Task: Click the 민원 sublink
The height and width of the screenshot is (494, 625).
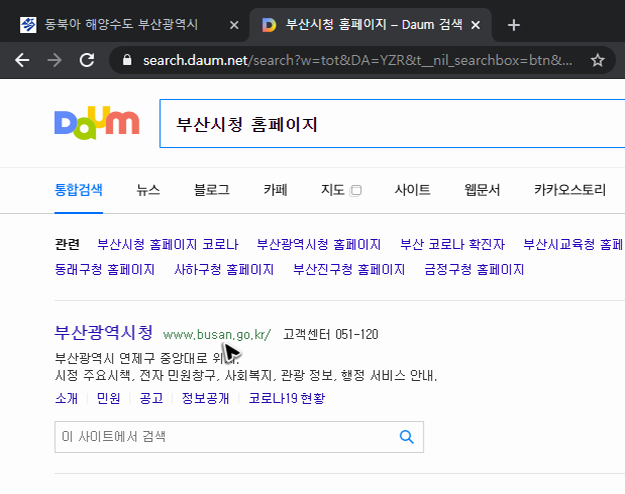Action: [108, 398]
